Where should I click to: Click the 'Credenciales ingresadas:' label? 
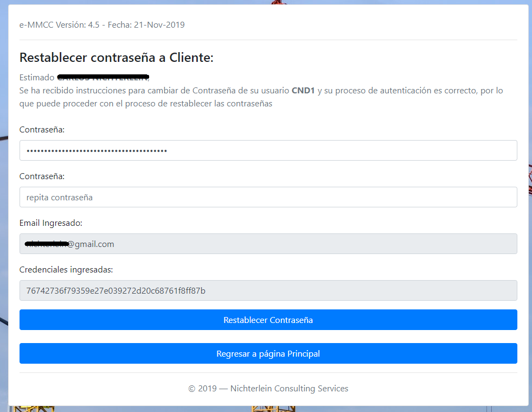(66, 270)
